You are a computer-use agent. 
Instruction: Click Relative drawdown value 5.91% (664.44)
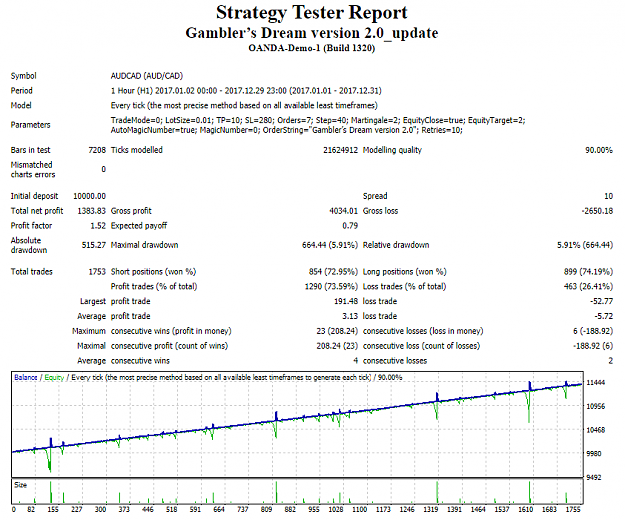585,245
